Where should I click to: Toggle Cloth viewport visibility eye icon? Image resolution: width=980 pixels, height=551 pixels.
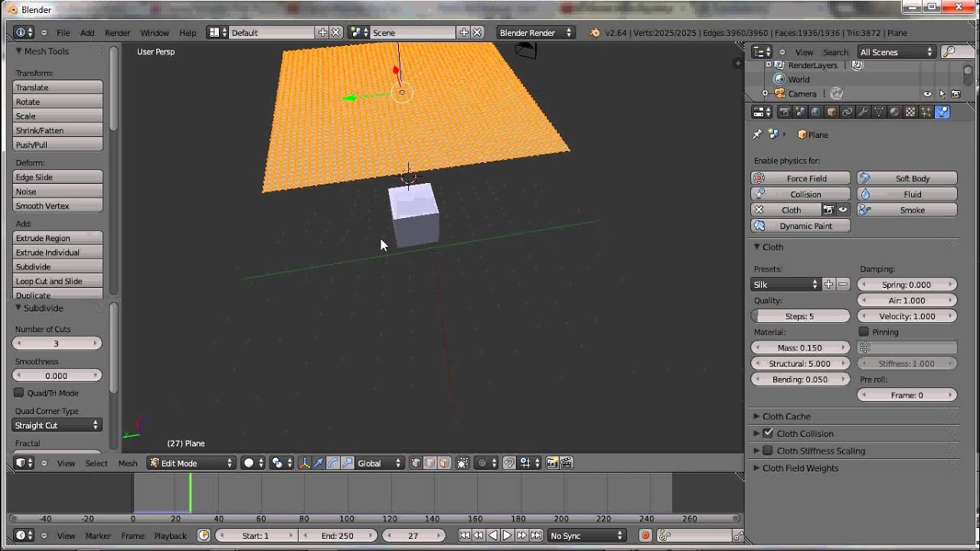coord(843,210)
